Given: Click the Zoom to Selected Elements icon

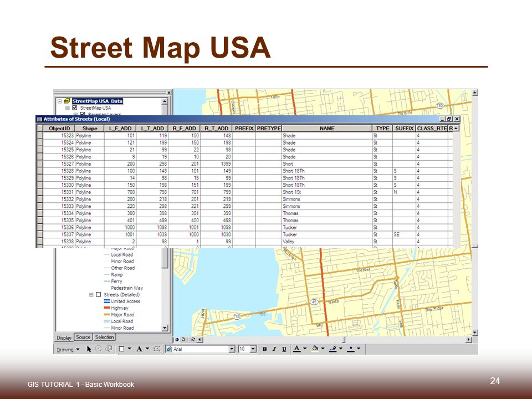Looking at the screenshot, I should coord(109,349).
